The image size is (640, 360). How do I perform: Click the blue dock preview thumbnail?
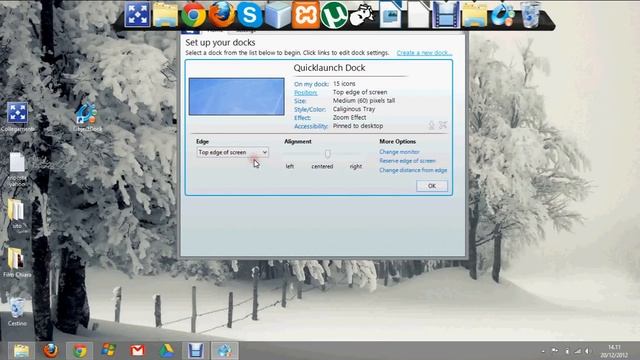pyautogui.click(x=236, y=97)
